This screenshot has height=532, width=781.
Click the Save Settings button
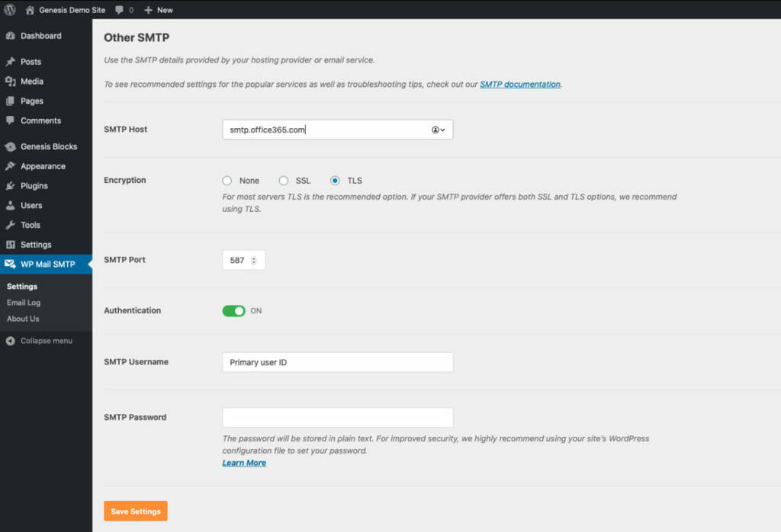coord(135,511)
